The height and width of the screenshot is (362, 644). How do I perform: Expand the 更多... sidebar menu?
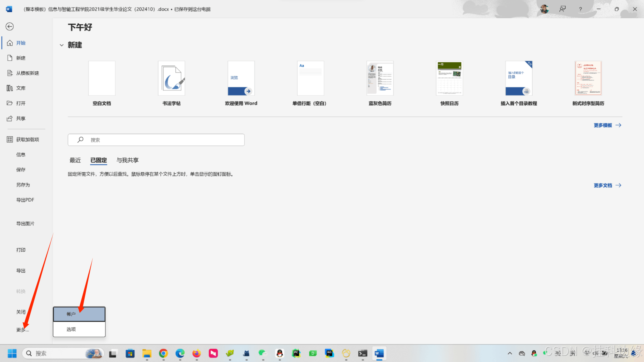point(23,330)
